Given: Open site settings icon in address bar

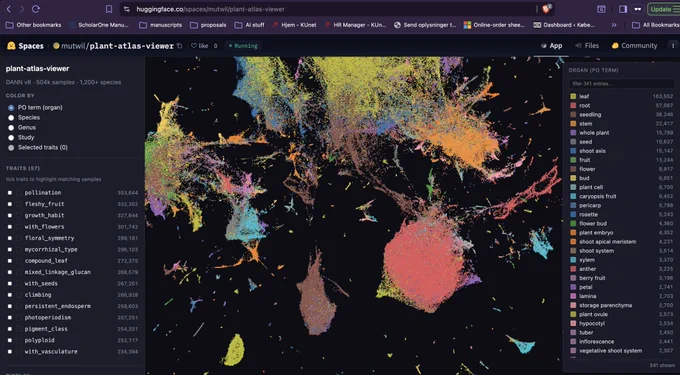Looking at the screenshot, I should [126, 9].
